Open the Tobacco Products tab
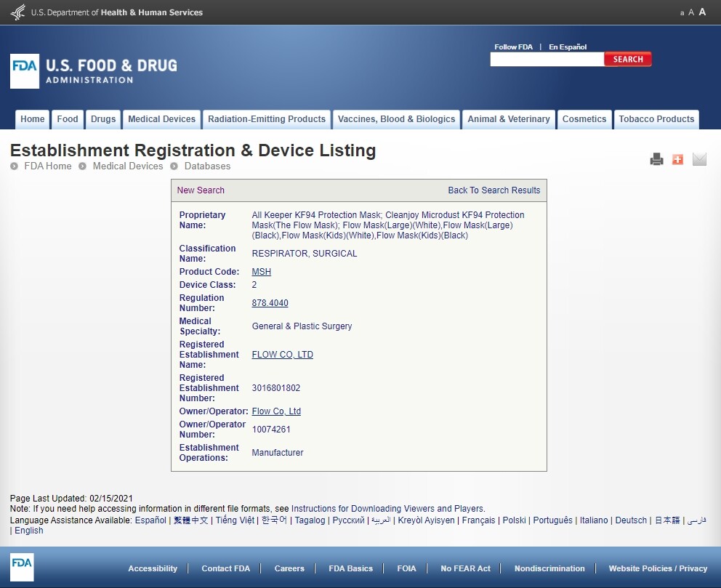Image resolution: width=721 pixels, height=588 pixels. [x=656, y=119]
